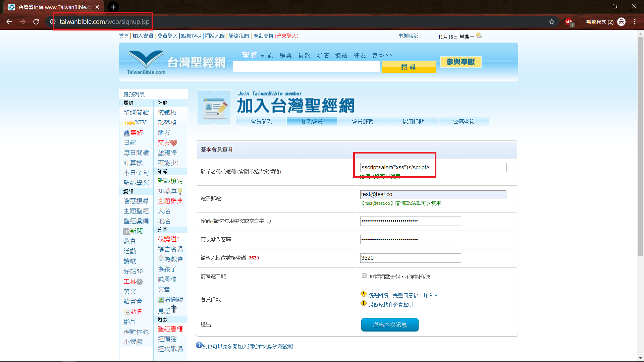This screenshot has height=362, width=644.
Task: Select 新聞 in header search categories
Action: (323, 55)
